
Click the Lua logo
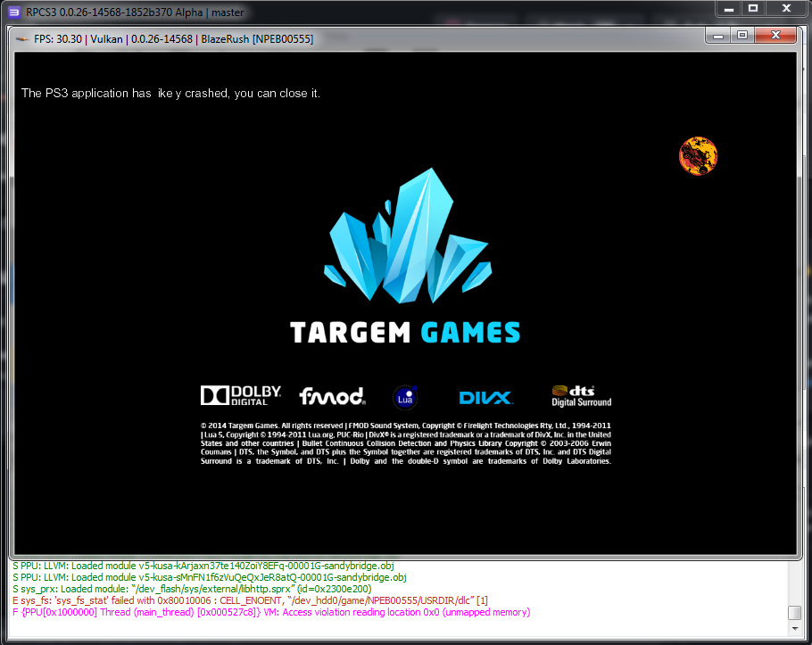point(405,397)
